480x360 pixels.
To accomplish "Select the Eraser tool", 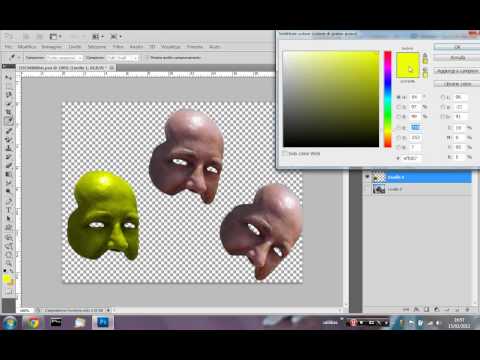I will point(8,165).
